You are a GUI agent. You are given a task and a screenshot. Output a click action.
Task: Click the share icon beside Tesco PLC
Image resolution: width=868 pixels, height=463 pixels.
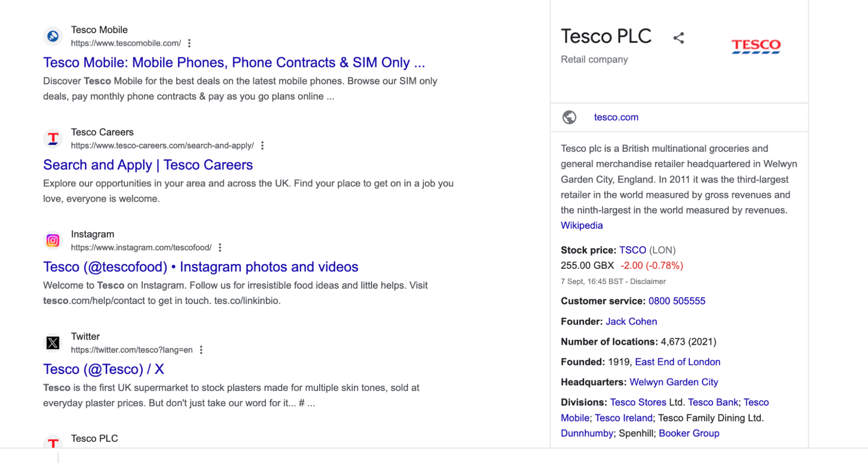pos(679,38)
